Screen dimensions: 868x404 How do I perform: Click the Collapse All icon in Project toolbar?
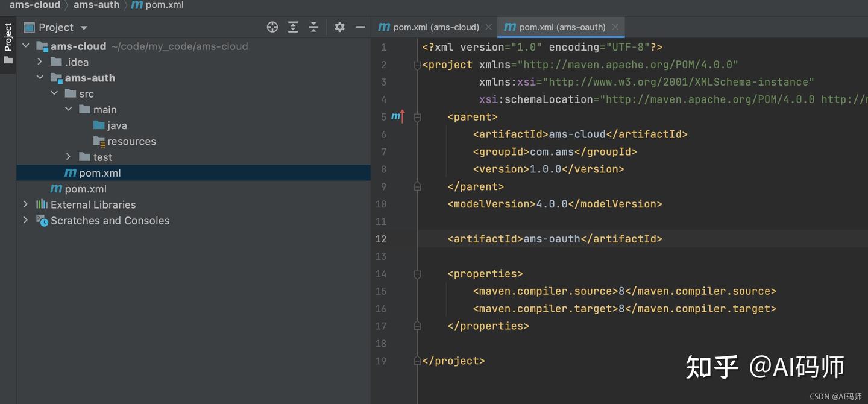[313, 27]
